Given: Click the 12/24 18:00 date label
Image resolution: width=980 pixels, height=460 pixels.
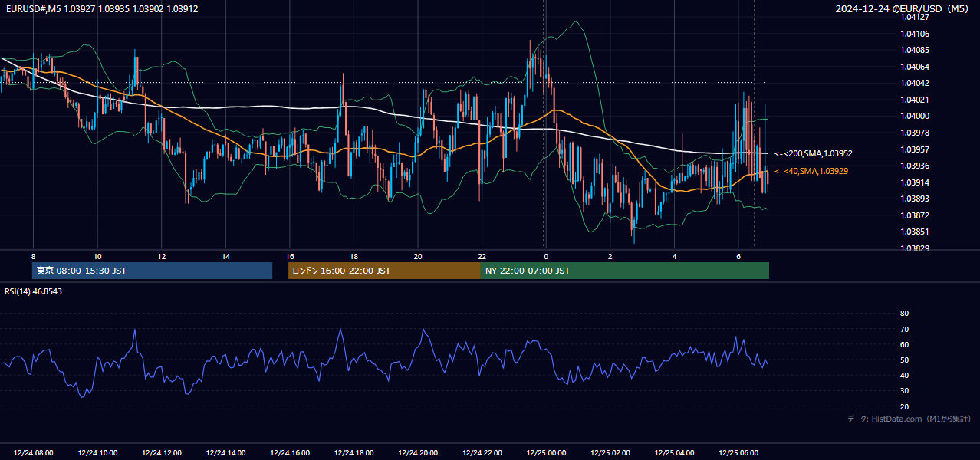Looking at the screenshot, I should (x=354, y=453).
